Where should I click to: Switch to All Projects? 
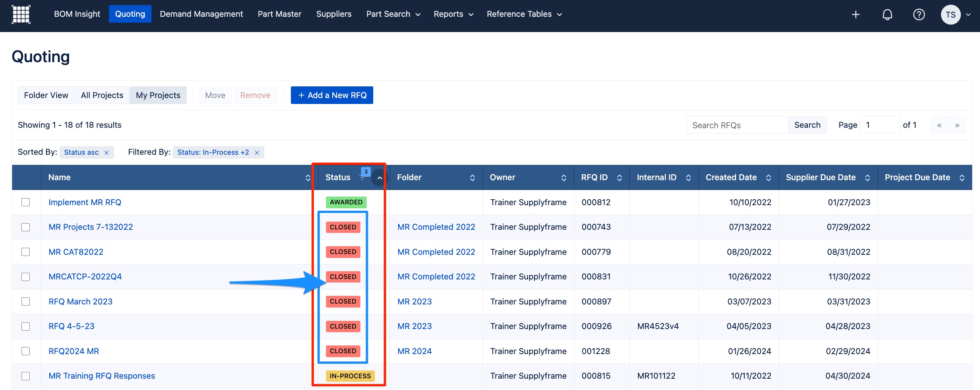(102, 95)
